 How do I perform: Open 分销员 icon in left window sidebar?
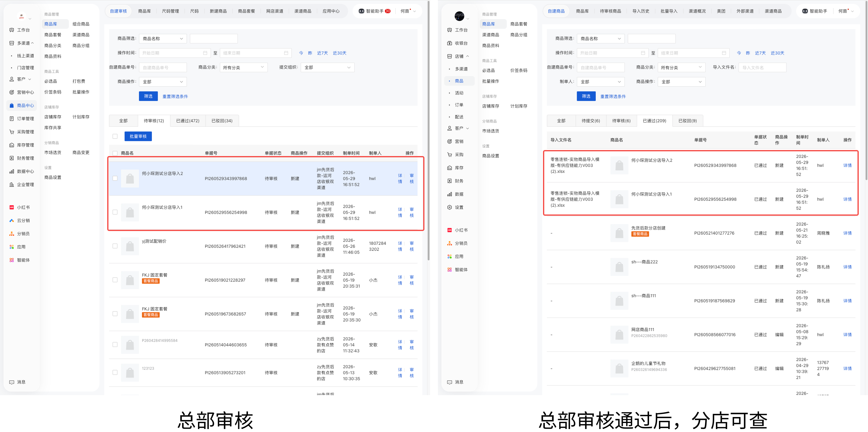click(11, 233)
